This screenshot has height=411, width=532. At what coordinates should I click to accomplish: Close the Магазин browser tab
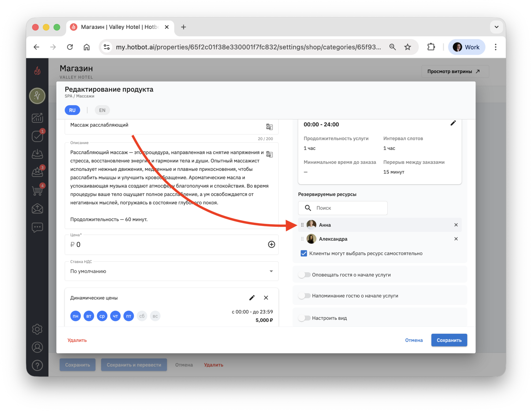click(x=167, y=27)
